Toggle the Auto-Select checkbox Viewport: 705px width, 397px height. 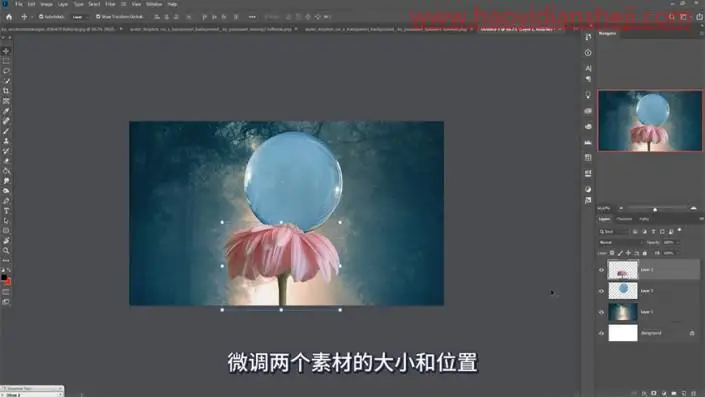click(x=41, y=17)
